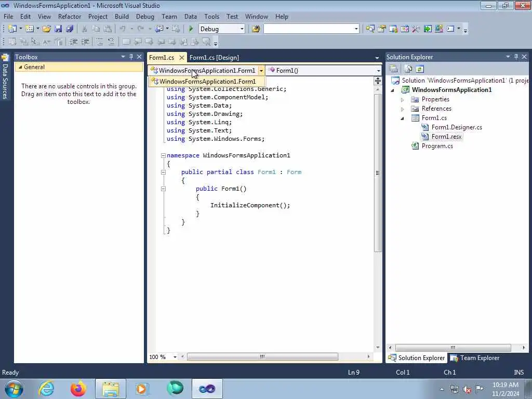Open the Solution Configurations Debug dropdown
Viewport: 532px width, 399px height.
coord(242,29)
